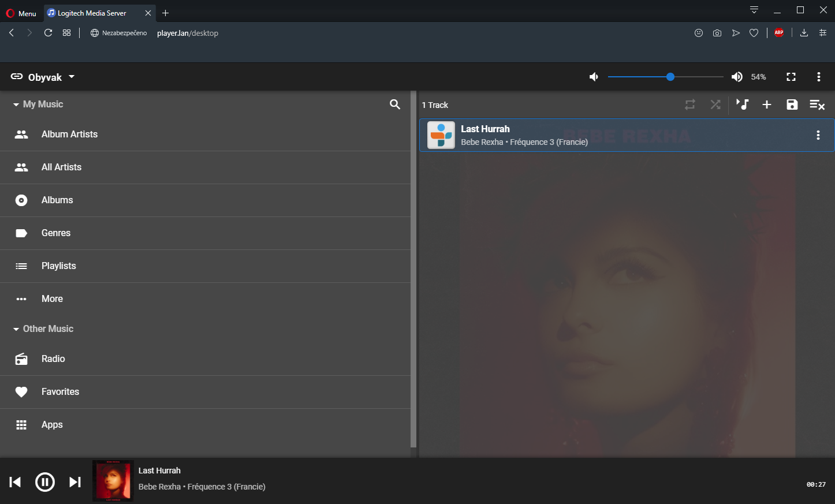Browse Genres
Image resolution: width=835 pixels, height=504 pixels.
205,233
